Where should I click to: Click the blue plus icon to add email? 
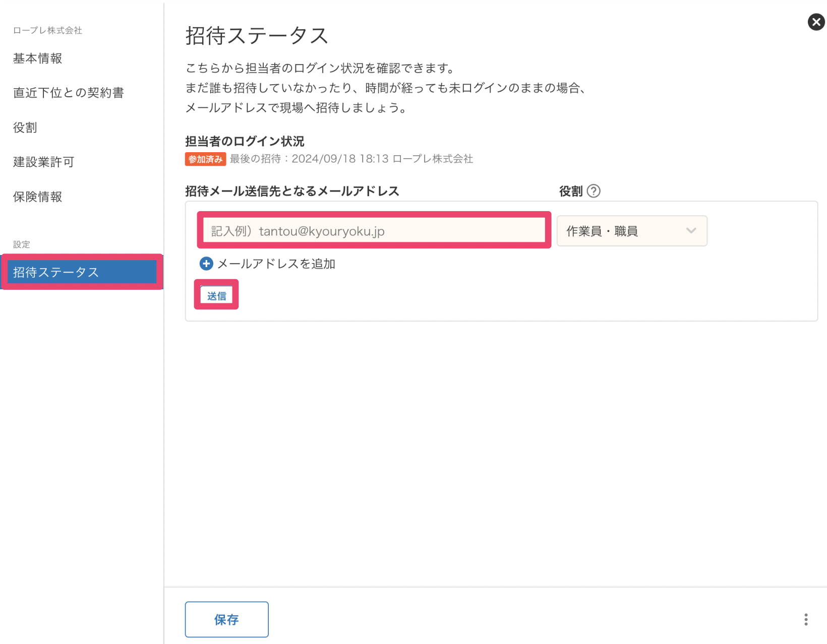206,264
